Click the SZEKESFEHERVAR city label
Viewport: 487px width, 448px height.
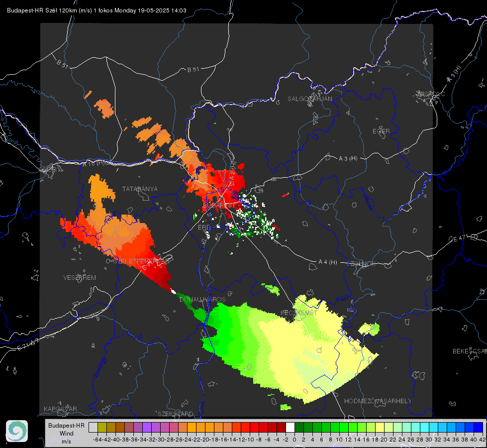click(140, 261)
